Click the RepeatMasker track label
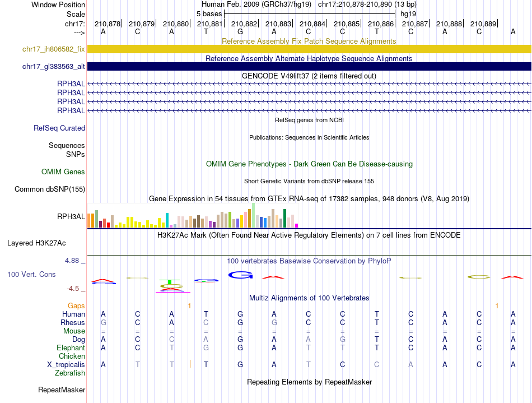This screenshot has width=532, height=403. click(62, 390)
